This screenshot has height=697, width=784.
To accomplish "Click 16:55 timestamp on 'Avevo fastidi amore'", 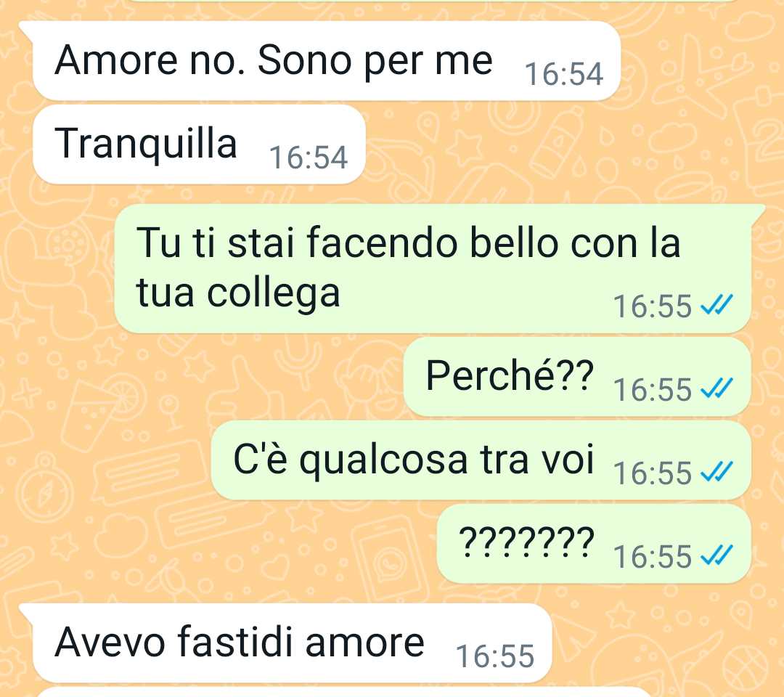I will point(495,656).
